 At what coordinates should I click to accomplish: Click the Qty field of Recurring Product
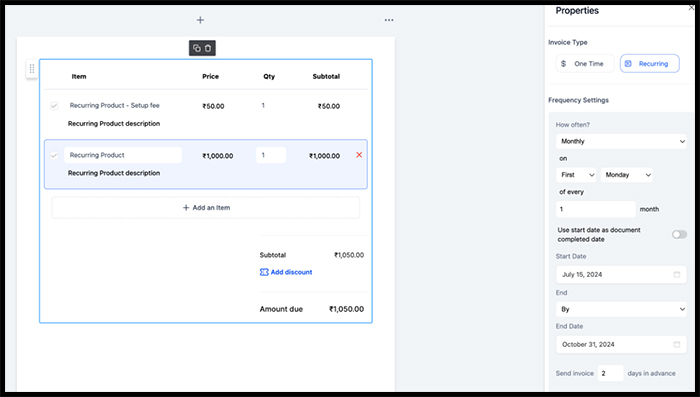[x=271, y=155]
